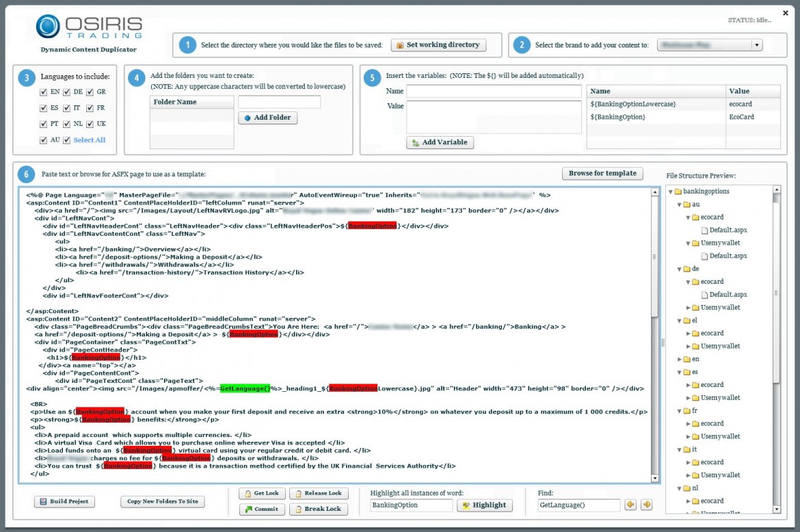Uncheck the EN language checkbox

44,92
